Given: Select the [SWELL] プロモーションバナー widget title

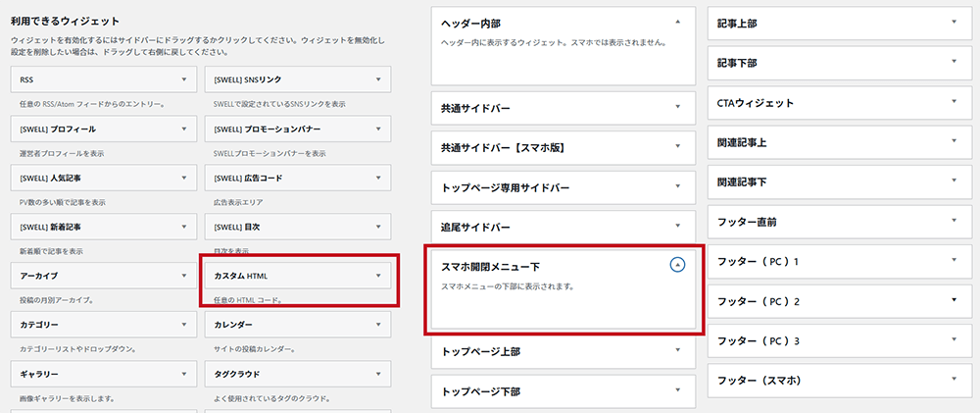Looking at the screenshot, I should click(x=268, y=129).
